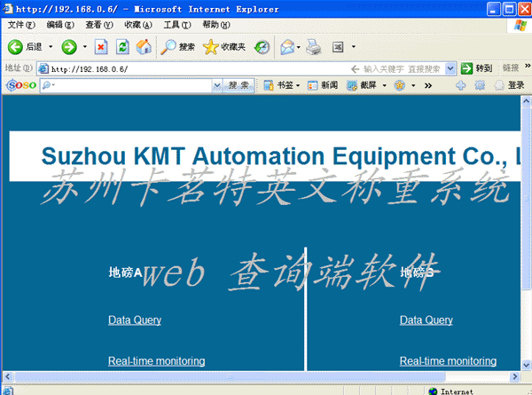The width and height of the screenshot is (532, 395).
Task: Go to Home page icon
Action: [144, 47]
